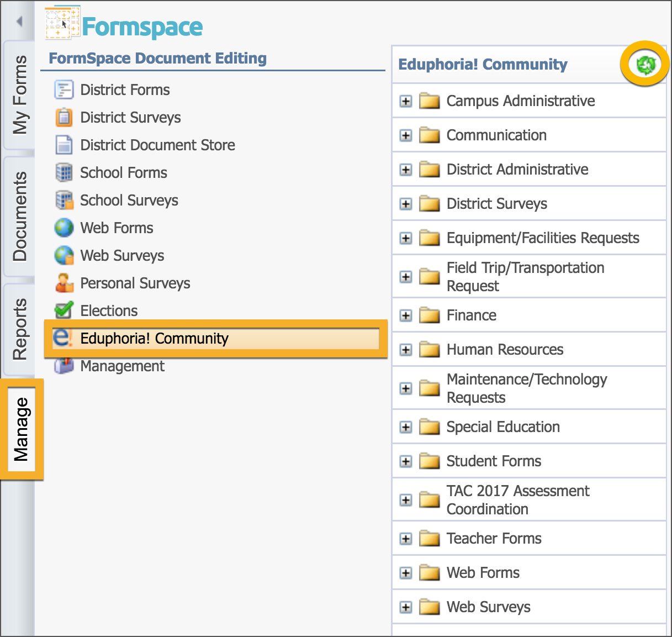The width and height of the screenshot is (672, 637).
Task: Select 'Student Forms' folder label
Action: (494, 461)
